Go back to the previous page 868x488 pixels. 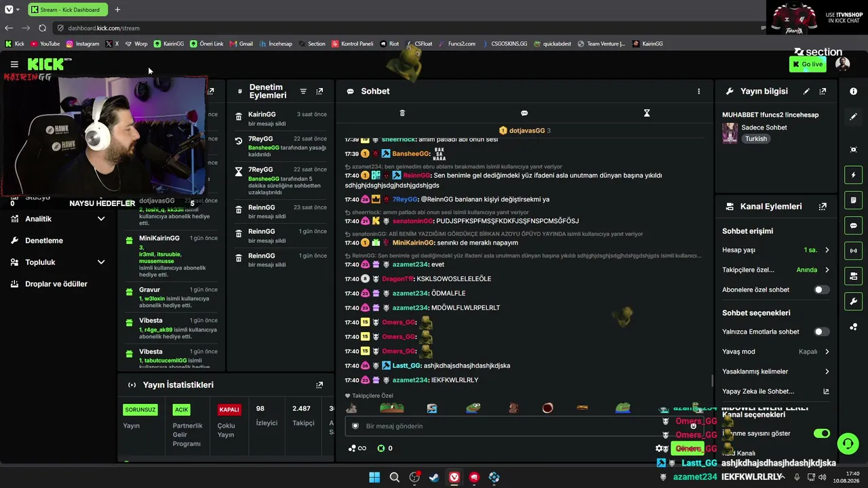[9, 28]
